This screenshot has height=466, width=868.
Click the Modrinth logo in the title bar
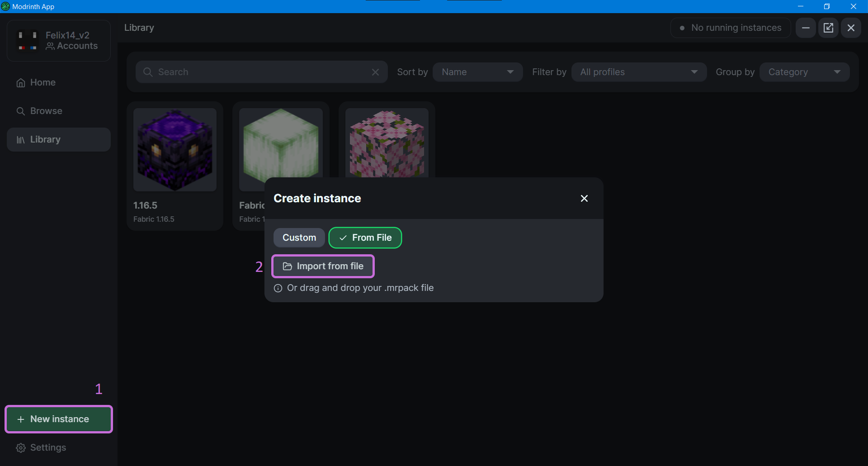(5, 6)
